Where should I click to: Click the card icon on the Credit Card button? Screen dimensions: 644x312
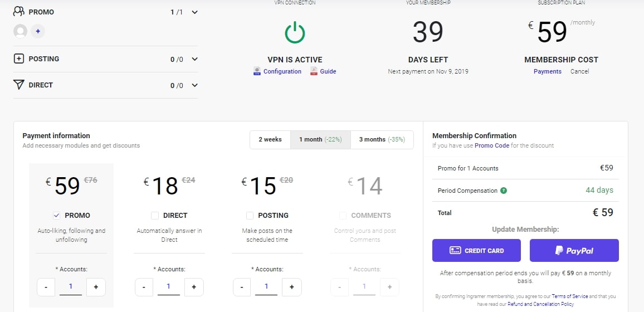pyautogui.click(x=455, y=250)
